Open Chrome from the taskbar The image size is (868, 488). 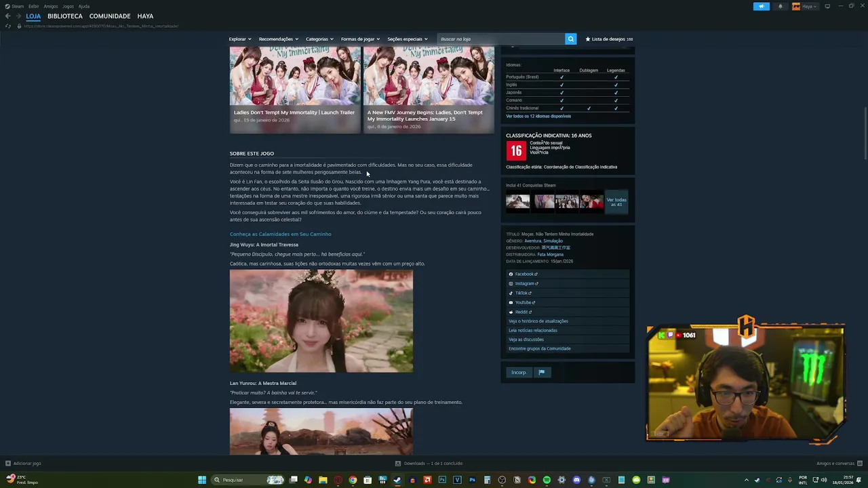(x=353, y=480)
